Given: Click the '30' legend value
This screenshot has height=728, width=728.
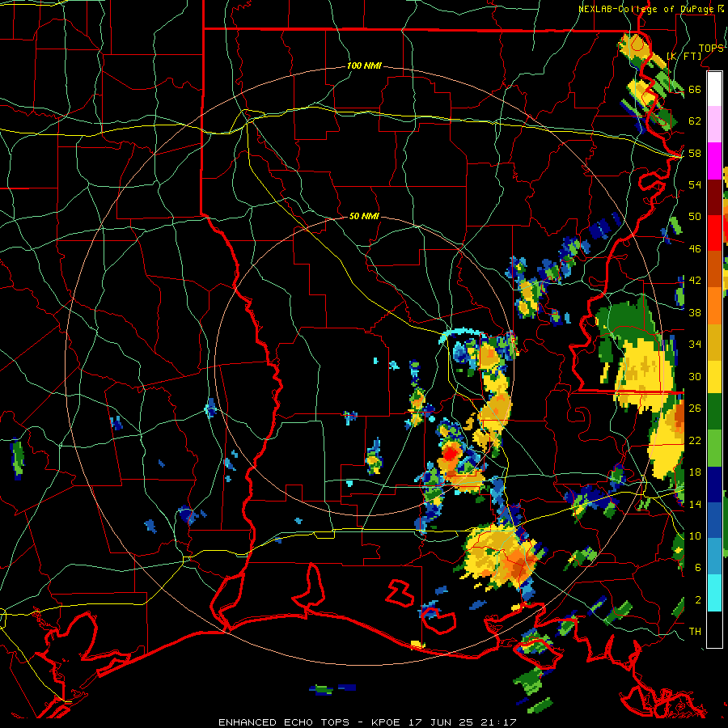Looking at the screenshot, I should [695, 376].
